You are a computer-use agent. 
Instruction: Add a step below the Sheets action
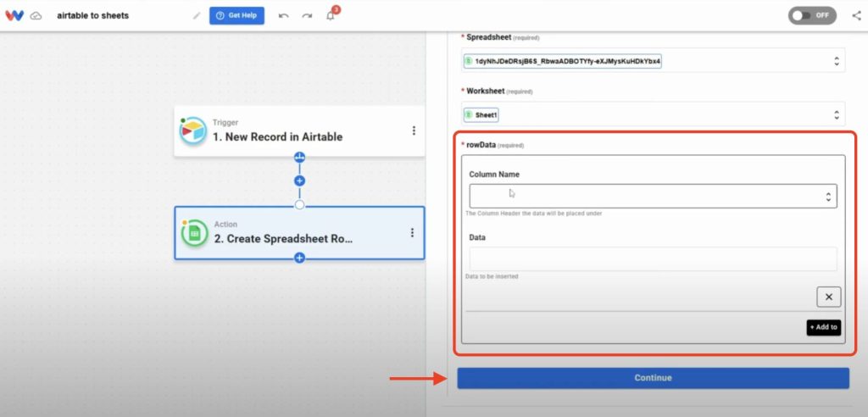point(299,258)
